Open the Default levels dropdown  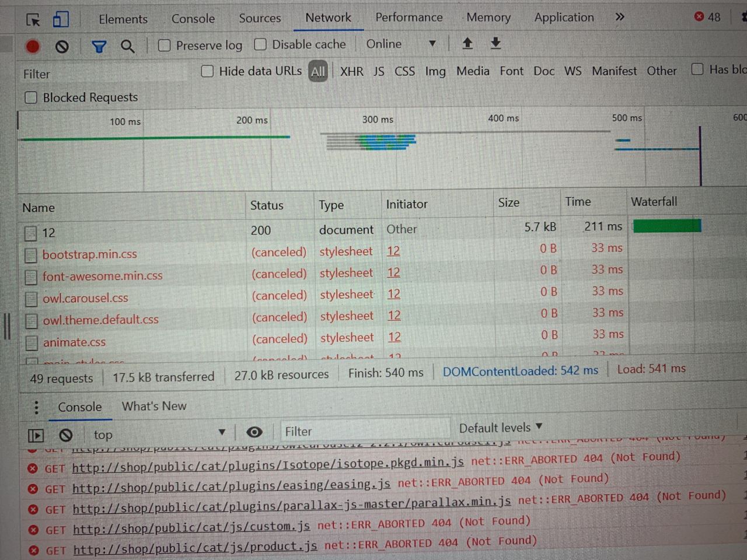coord(501,428)
